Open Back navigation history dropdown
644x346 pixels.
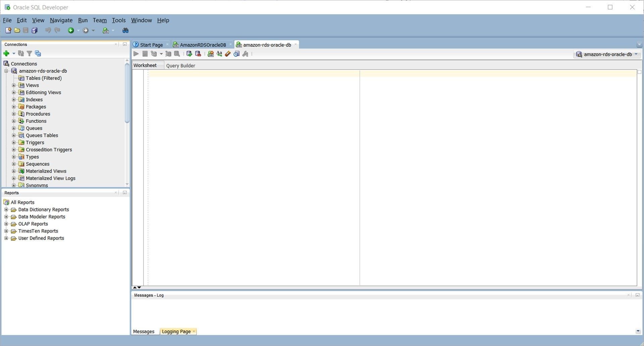(x=78, y=31)
